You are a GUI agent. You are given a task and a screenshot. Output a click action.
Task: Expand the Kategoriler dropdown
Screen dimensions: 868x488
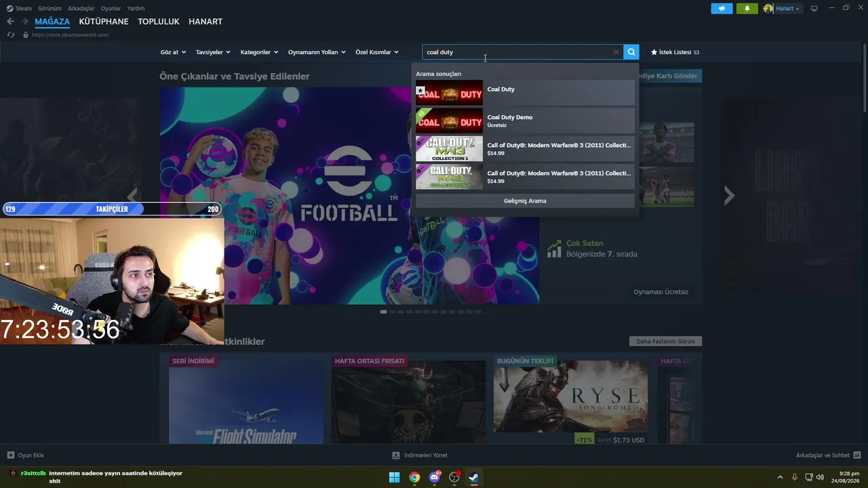tap(259, 52)
